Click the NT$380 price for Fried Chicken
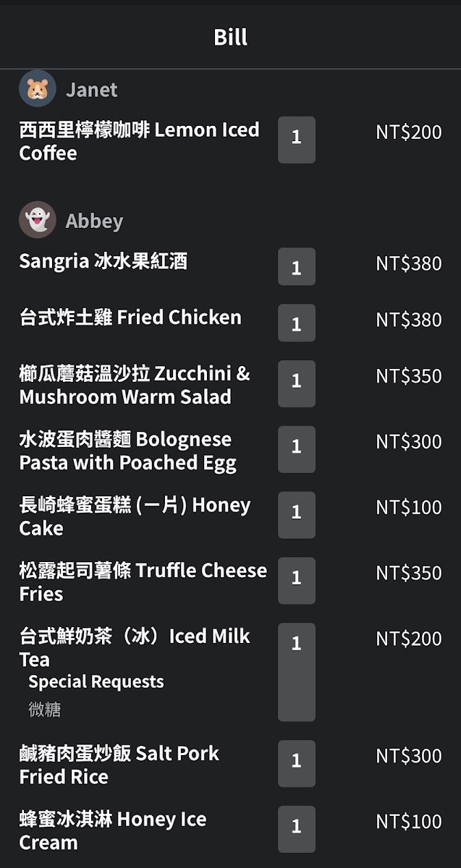The image size is (461, 868). click(x=408, y=319)
